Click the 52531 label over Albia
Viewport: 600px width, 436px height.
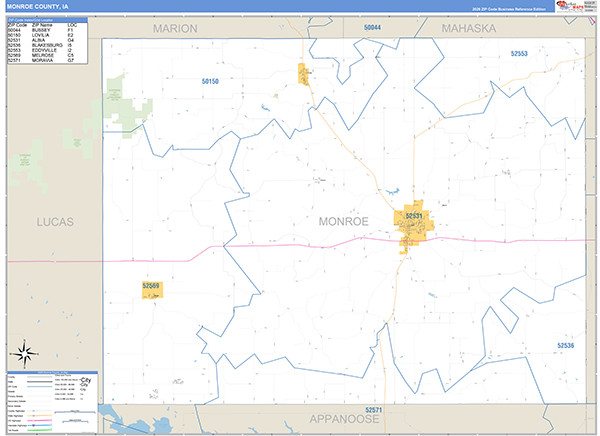[x=414, y=216]
